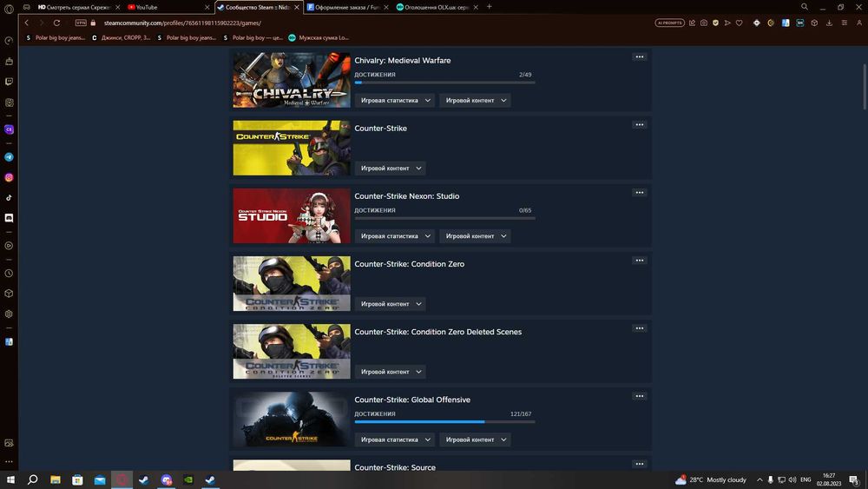Take a snapshot with the camera icon

(x=704, y=23)
